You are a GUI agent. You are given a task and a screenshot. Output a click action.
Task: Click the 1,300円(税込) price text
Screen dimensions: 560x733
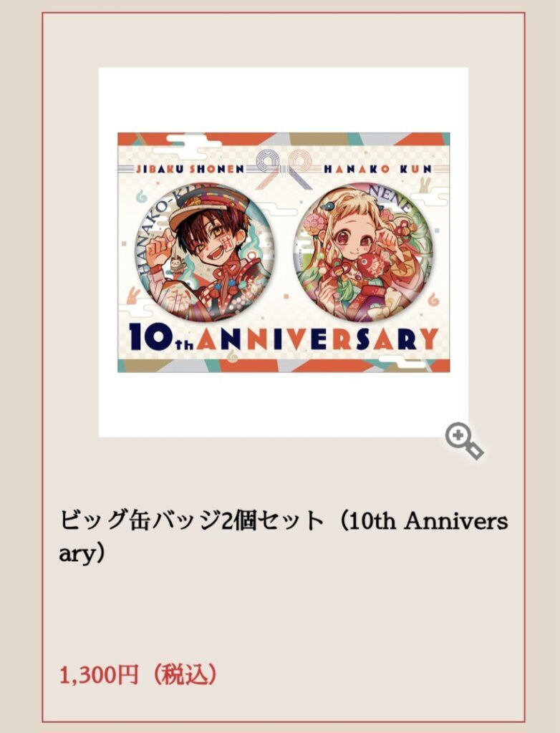tap(139, 674)
